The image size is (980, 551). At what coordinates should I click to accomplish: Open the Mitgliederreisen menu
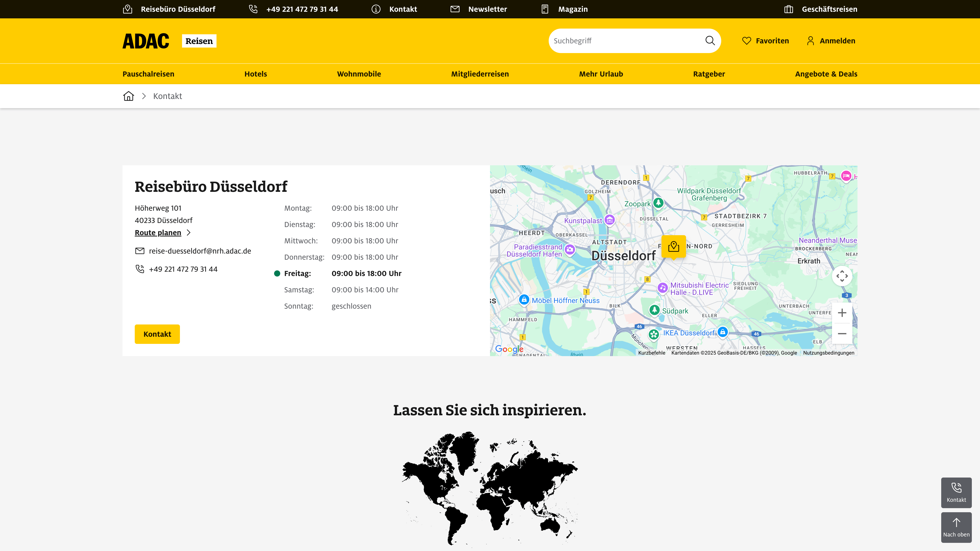[x=480, y=74]
